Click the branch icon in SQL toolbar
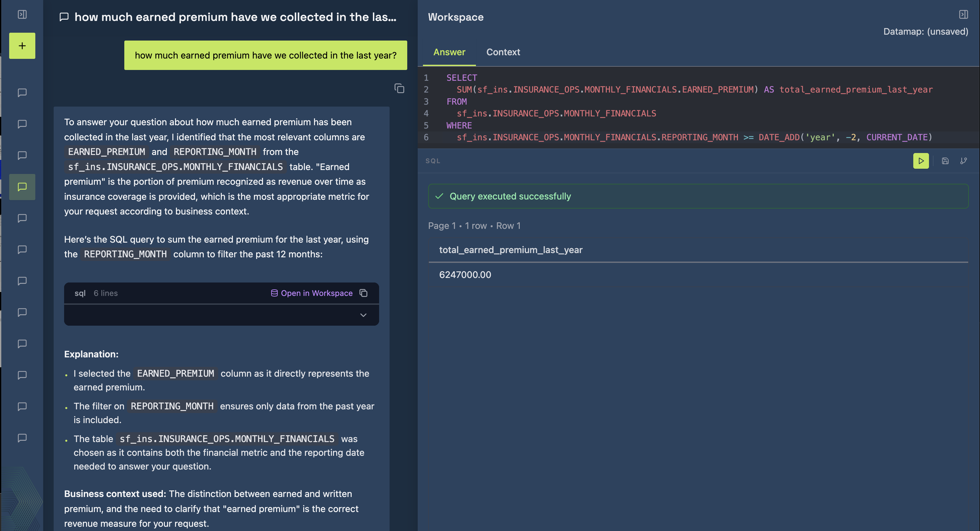The width and height of the screenshot is (980, 531). 963,161
